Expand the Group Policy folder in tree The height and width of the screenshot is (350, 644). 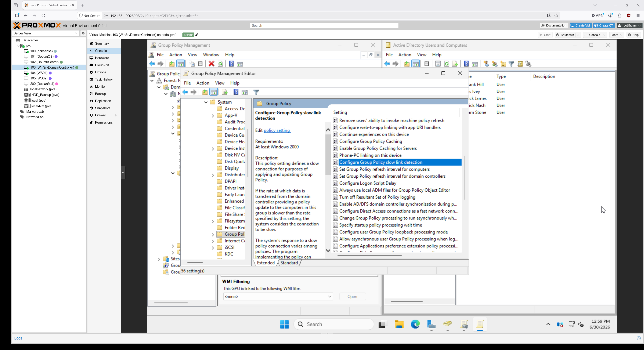point(213,235)
